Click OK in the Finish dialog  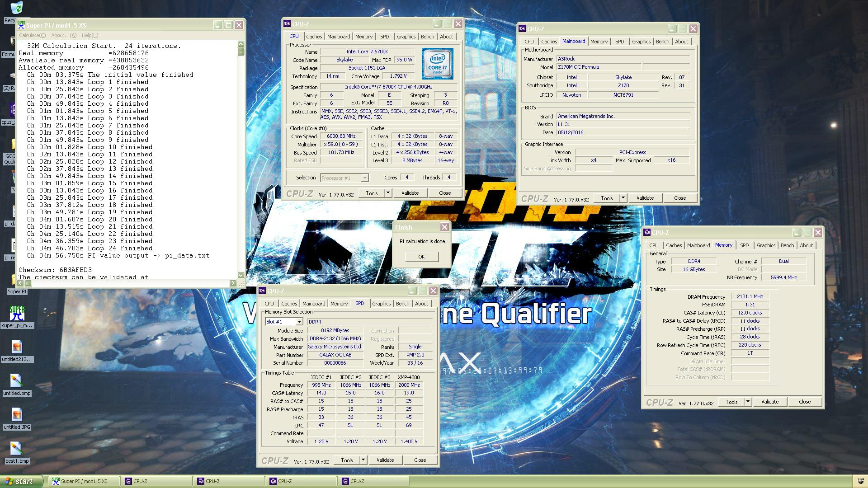[x=421, y=257]
